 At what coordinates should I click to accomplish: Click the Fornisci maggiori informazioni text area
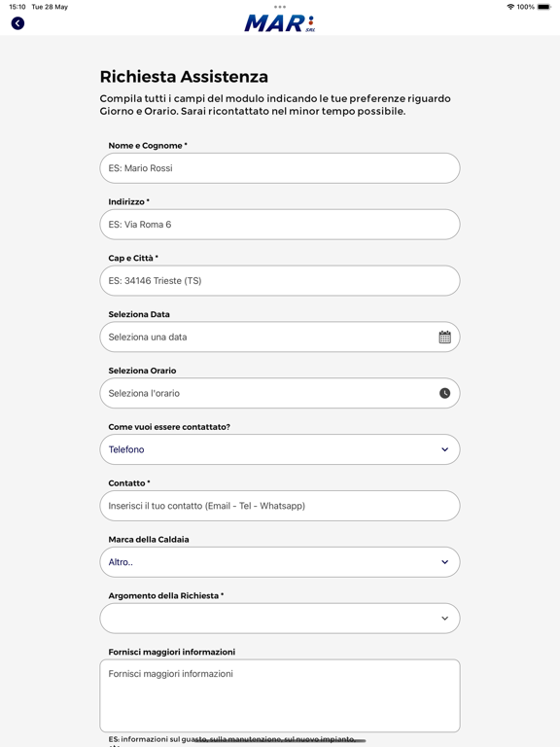point(280,695)
